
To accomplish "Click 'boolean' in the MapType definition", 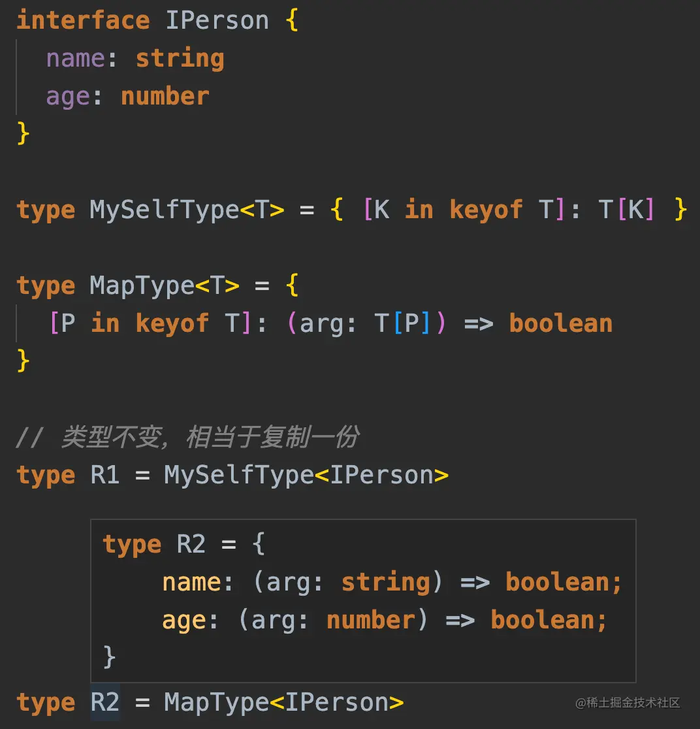I will pyautogui.click(x=561, y=323).
